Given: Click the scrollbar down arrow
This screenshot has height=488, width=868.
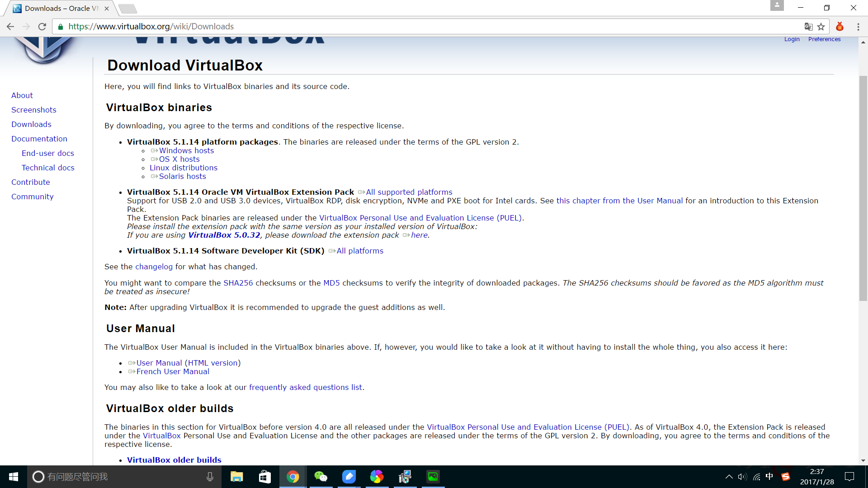Looking at the screenshot, I should [x=863, y=461].
